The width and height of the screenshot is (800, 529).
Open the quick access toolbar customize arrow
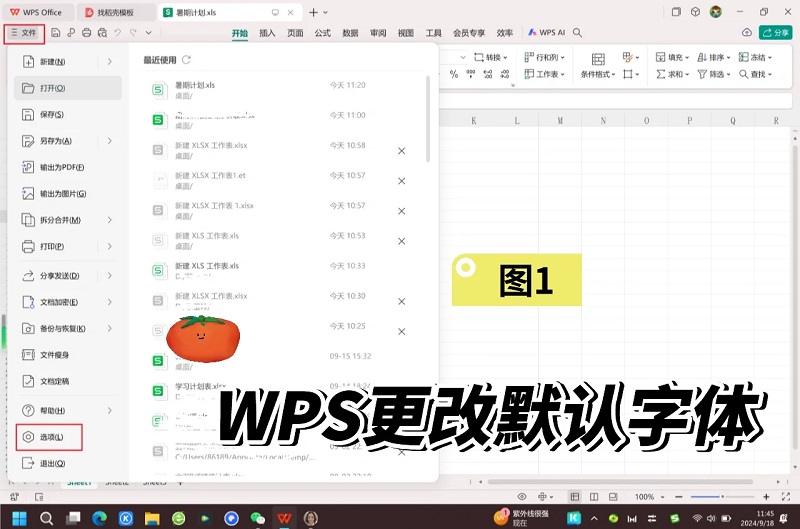(x=148, y=33)
